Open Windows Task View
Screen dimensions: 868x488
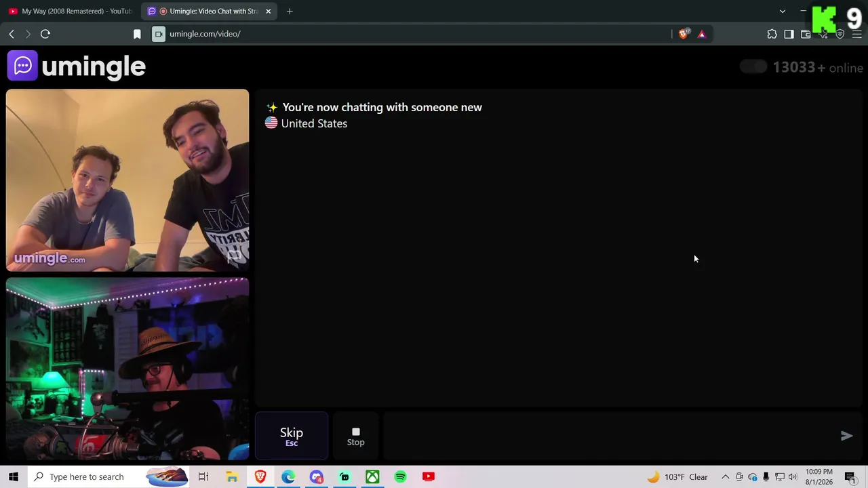pyautogui.click(x=203, y=476)
